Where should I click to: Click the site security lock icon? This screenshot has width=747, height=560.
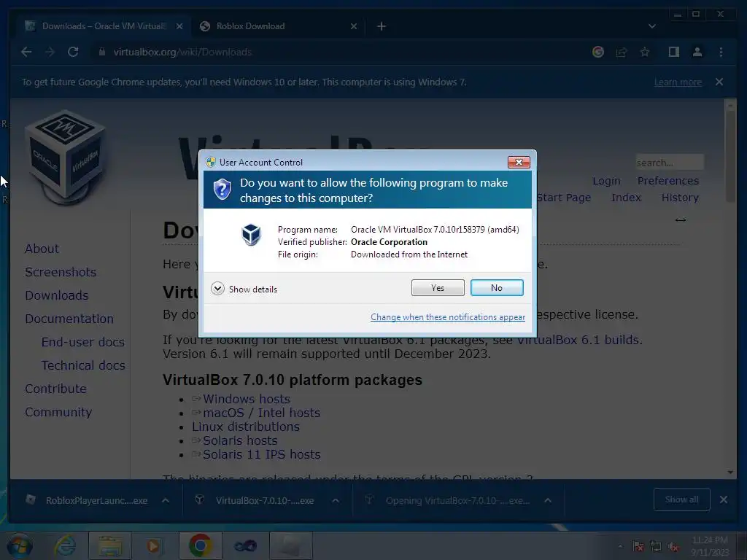pos(101,52)
